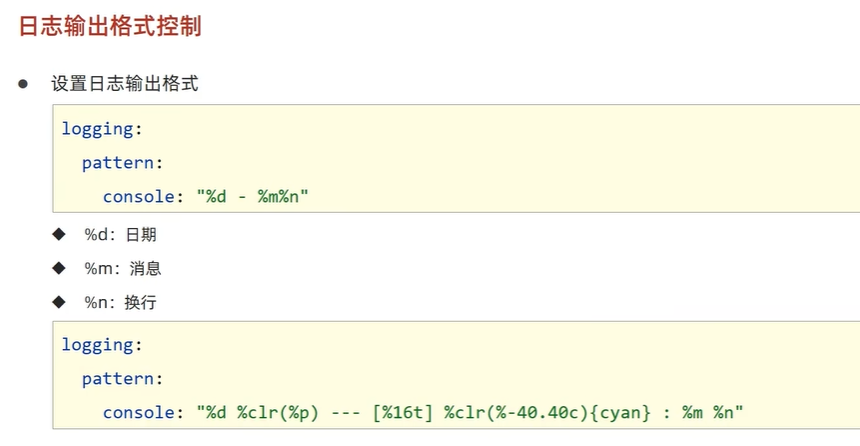
Task: Click the diamond bullet beside %m：消息
Action: point(58,268)
